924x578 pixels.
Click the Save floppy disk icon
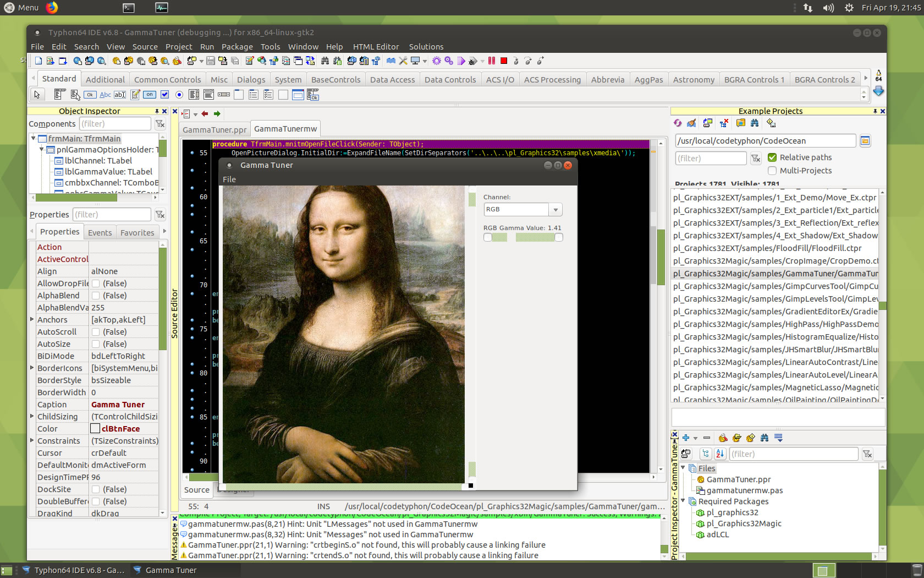[x=210, y=61]
